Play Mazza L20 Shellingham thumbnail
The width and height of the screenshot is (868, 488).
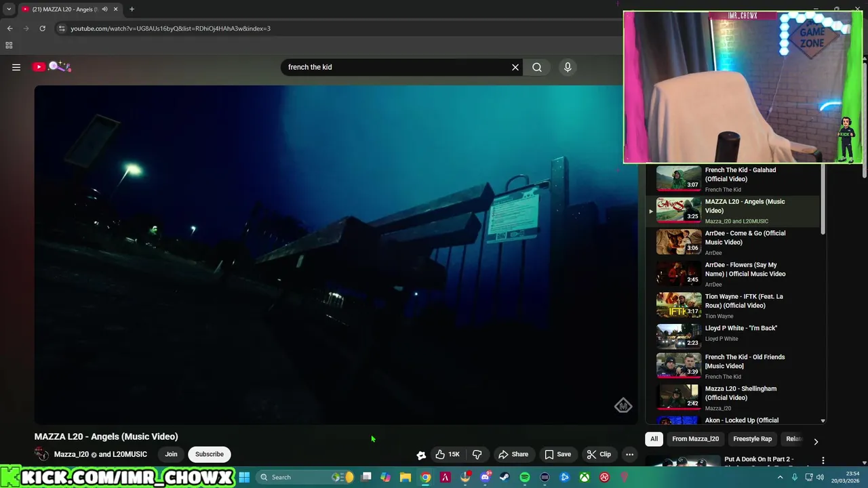[679, 396]
